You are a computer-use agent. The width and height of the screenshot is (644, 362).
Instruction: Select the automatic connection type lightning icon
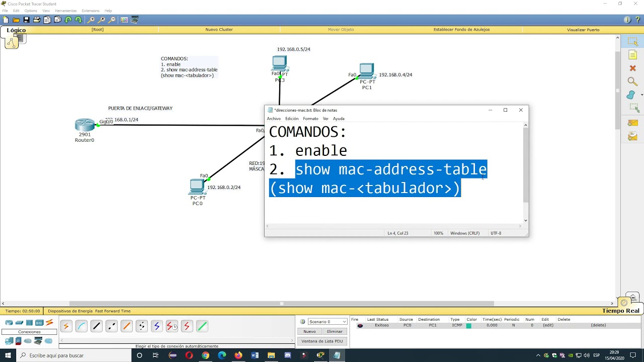66,326
